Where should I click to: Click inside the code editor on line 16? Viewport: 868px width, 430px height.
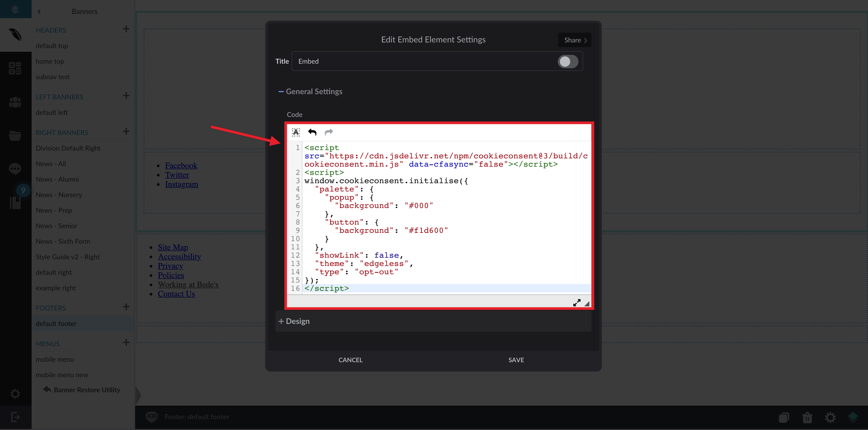[446, 288]
